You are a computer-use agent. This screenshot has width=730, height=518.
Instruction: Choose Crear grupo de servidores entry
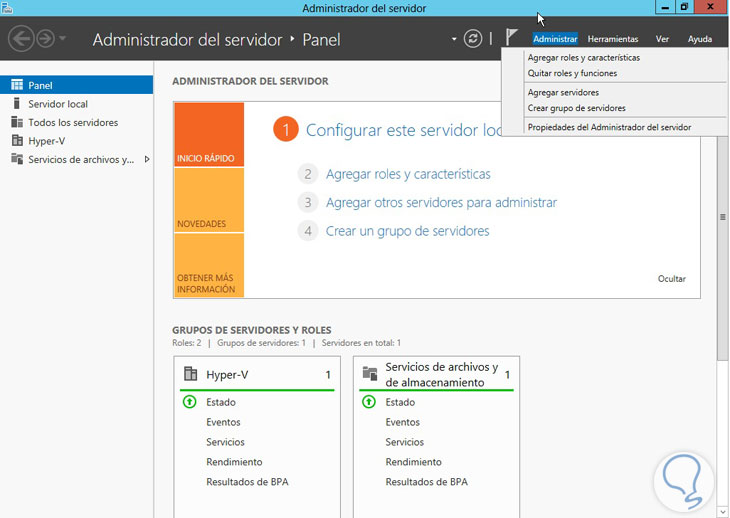(576, 108)
